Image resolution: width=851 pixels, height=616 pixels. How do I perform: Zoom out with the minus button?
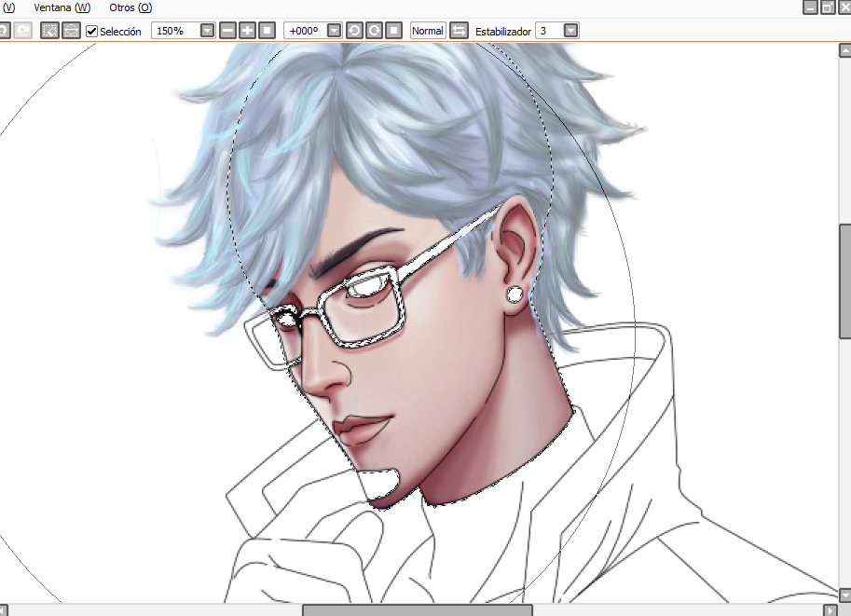[228, 31]
